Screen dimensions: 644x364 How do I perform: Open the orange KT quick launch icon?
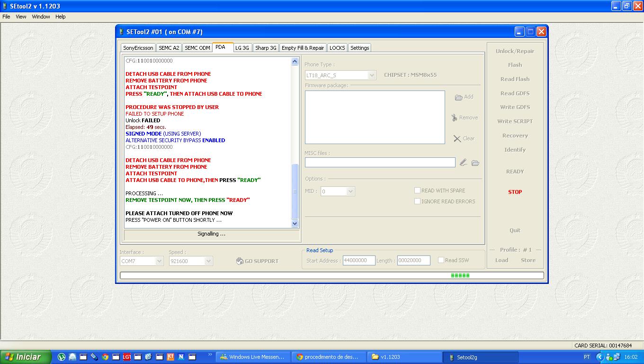click(x=170, y=357)
